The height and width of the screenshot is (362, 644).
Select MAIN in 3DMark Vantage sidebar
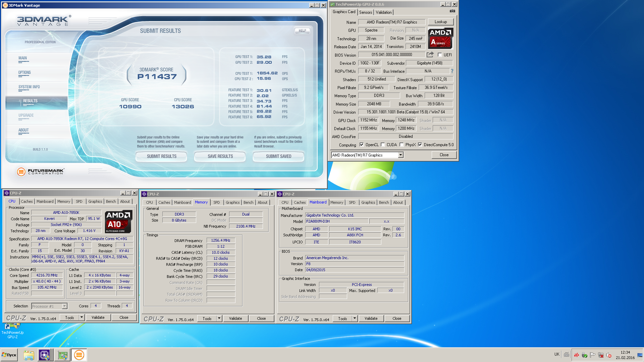pos(22,58)
